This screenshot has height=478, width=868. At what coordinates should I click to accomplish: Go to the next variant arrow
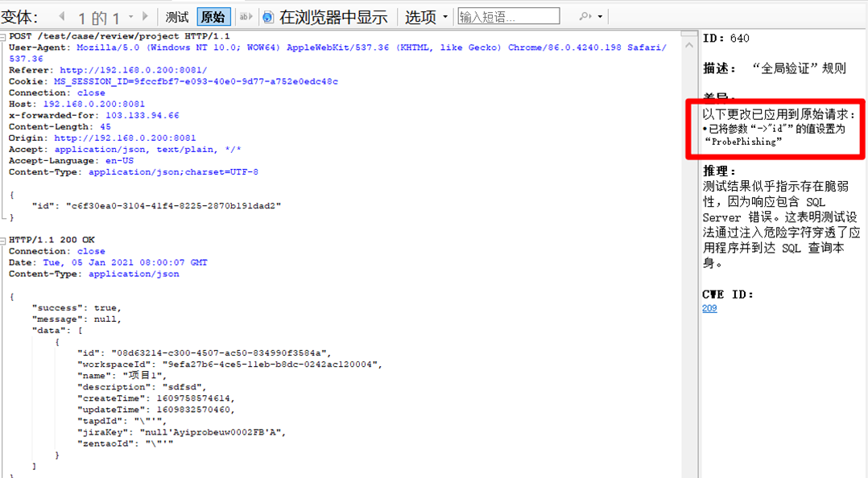click(x=145, y=17)
